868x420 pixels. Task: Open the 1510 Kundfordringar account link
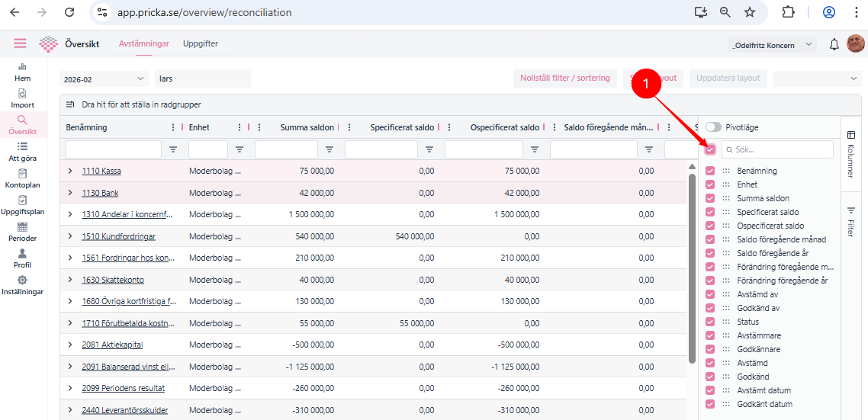click(x=118, y=236)
